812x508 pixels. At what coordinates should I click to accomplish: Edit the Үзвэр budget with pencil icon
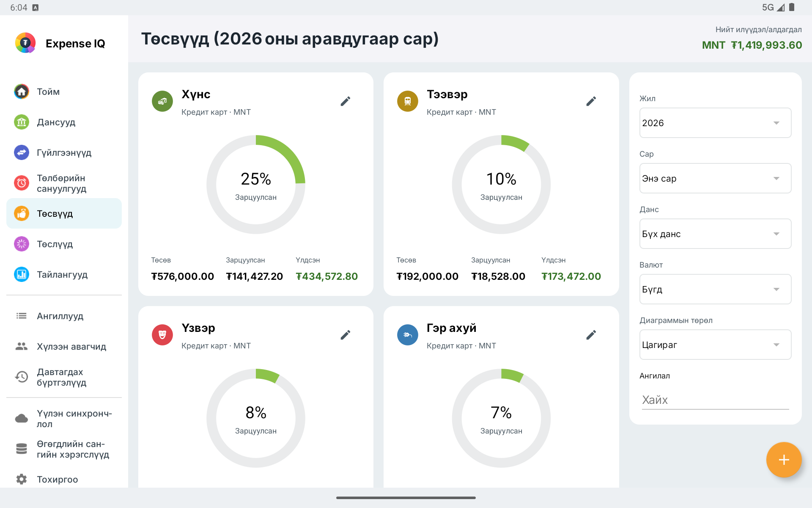[346, 335]
